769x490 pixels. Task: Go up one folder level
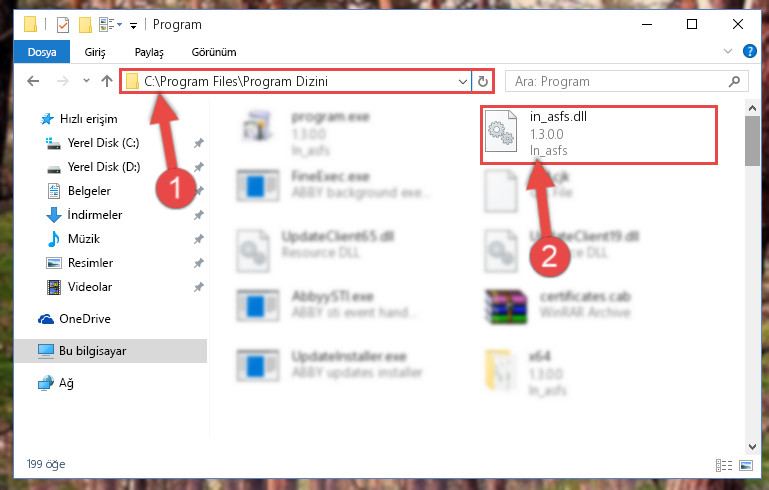[107, 81]
